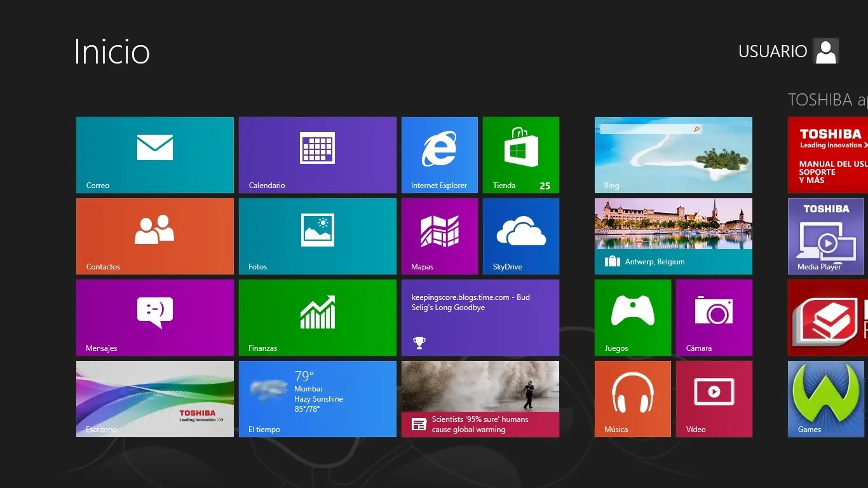Open the Contactos people tile
This screenshot has height=488, width=868.
pos(155,236)
